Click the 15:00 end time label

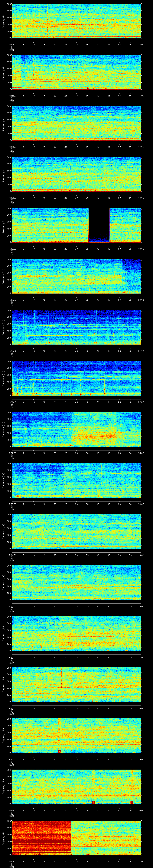coord(141,44)
